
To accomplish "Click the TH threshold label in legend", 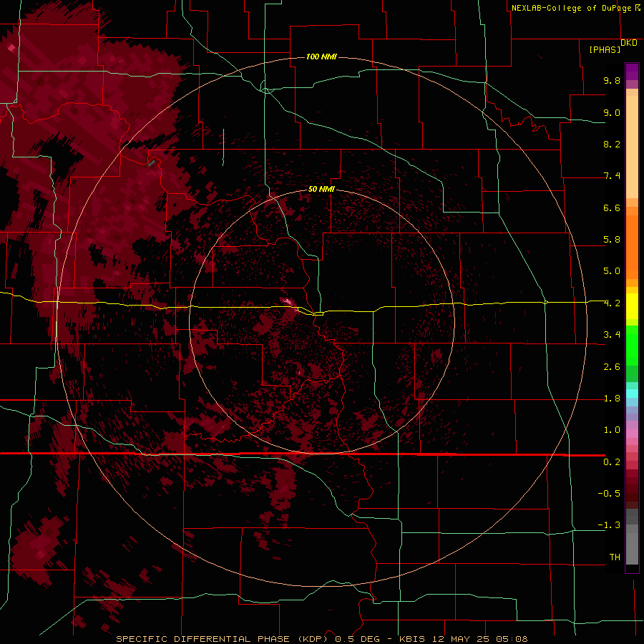I will click(615, 557).
